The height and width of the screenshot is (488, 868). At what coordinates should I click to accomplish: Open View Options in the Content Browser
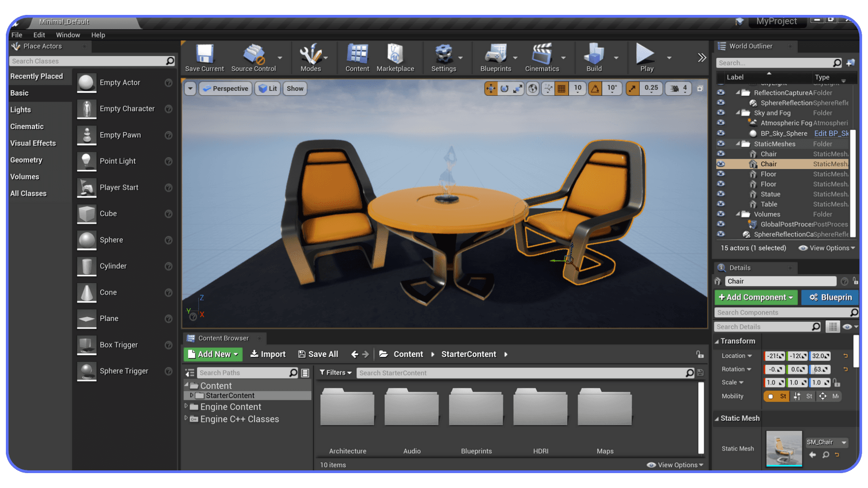pyautogui.click(x=675, y=465)
